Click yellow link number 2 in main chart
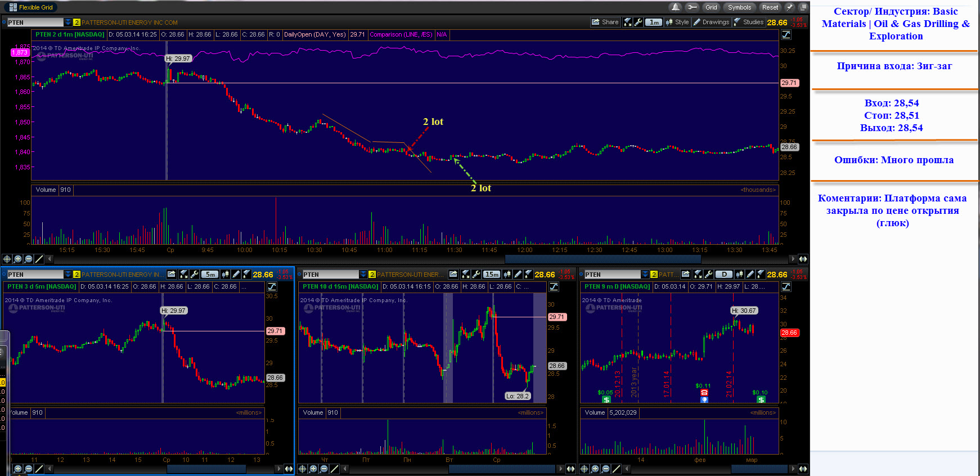Image resolution: width=980 pixels, height=476 pixels. (77, 23)
